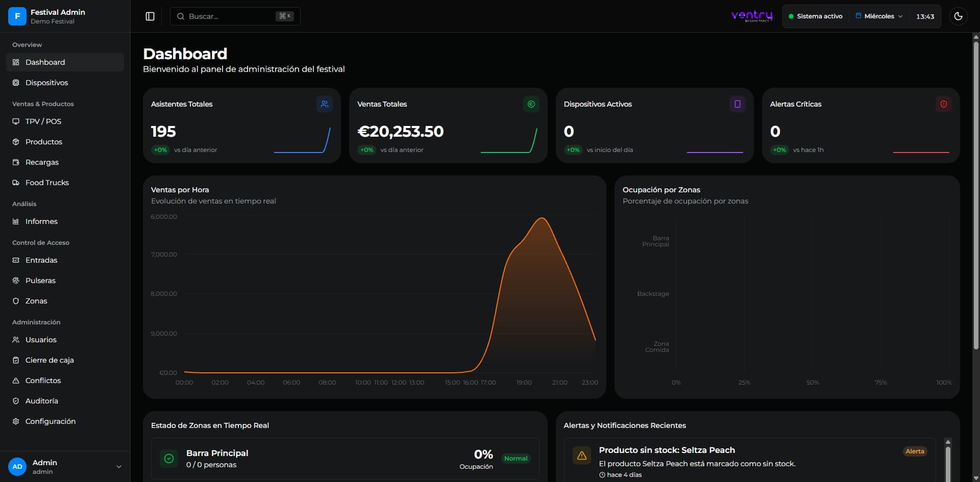This screenshot has height=482, width=980.
Task: Open Dashboard in the sidebar
Action: tap(65, 62)
